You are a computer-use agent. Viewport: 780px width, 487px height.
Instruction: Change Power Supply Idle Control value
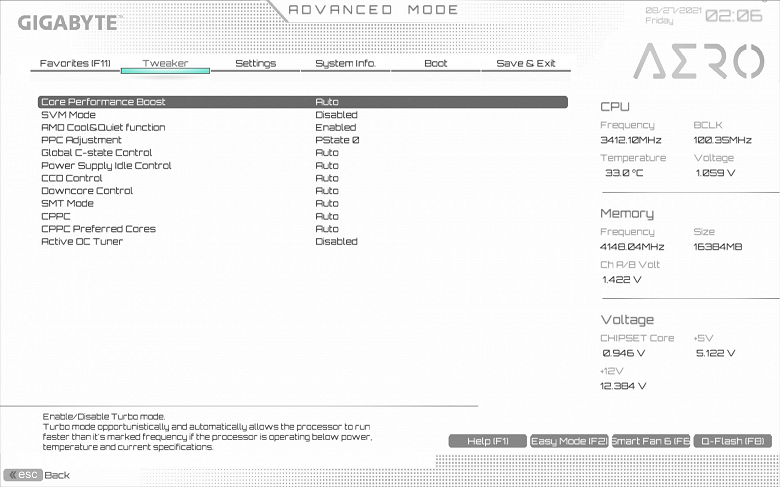pyautogui.click(x=327, y=166)
